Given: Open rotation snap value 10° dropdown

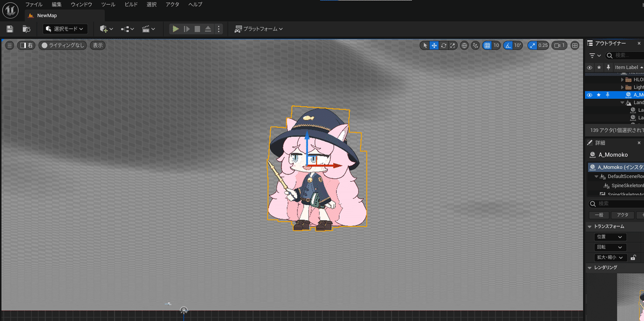Looking at the screenshot, I should pyautogui.click(x=518, y=46).
